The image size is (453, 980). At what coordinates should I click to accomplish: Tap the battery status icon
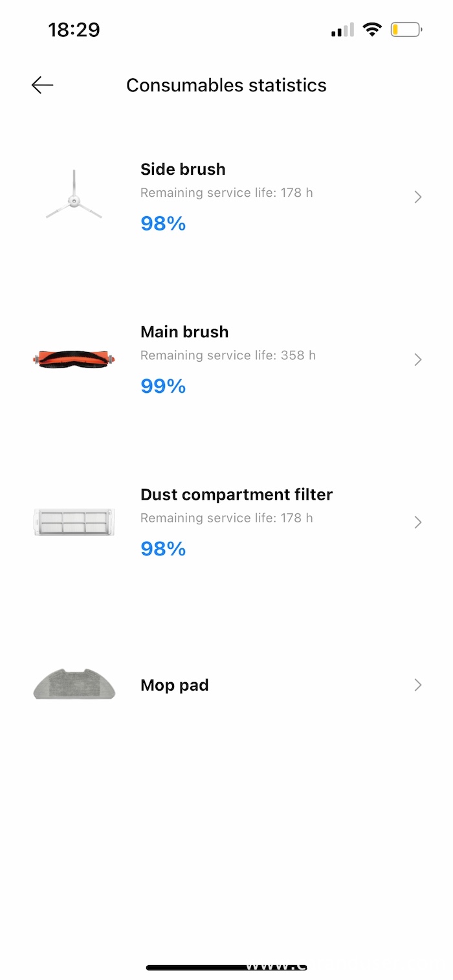(406, 30)
